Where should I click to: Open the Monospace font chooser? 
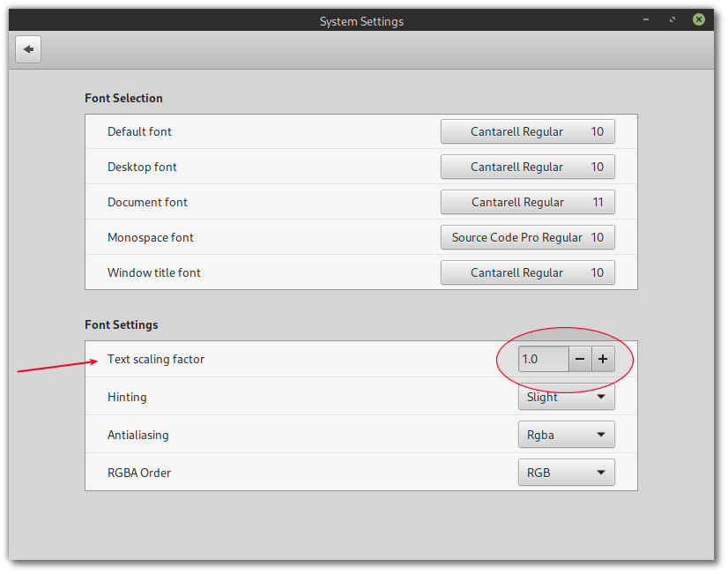click(x=527, y=237)
